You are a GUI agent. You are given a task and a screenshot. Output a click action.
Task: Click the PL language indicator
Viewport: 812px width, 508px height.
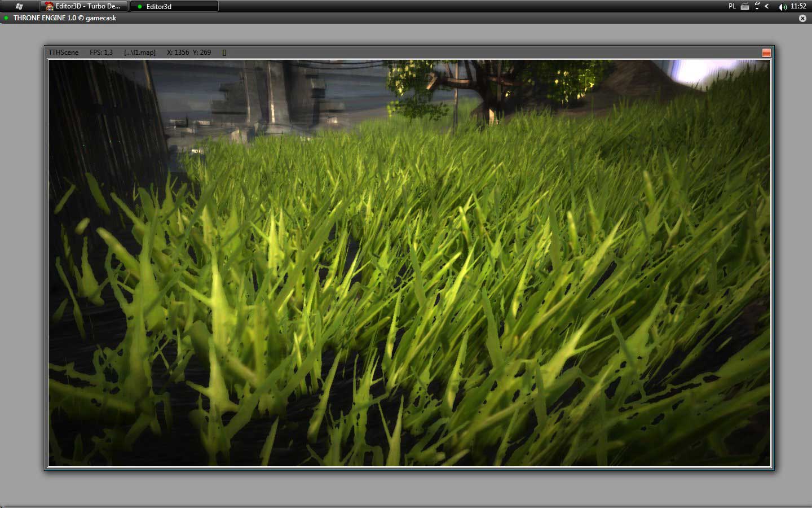732,6
